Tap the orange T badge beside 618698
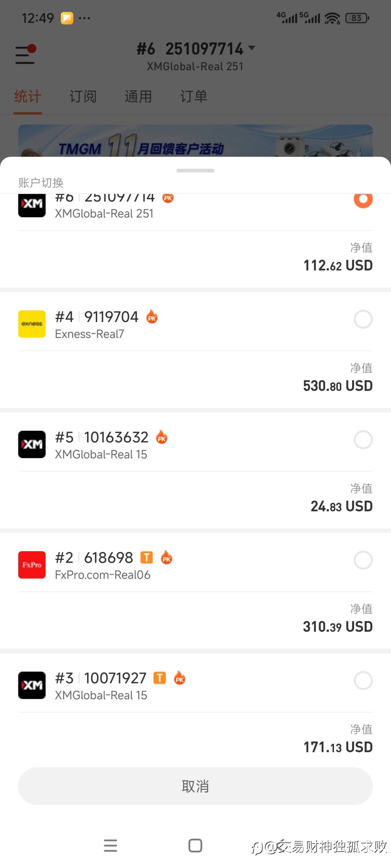Image resolution: width=391 pixels, height=868 pixels. [146, 557]
